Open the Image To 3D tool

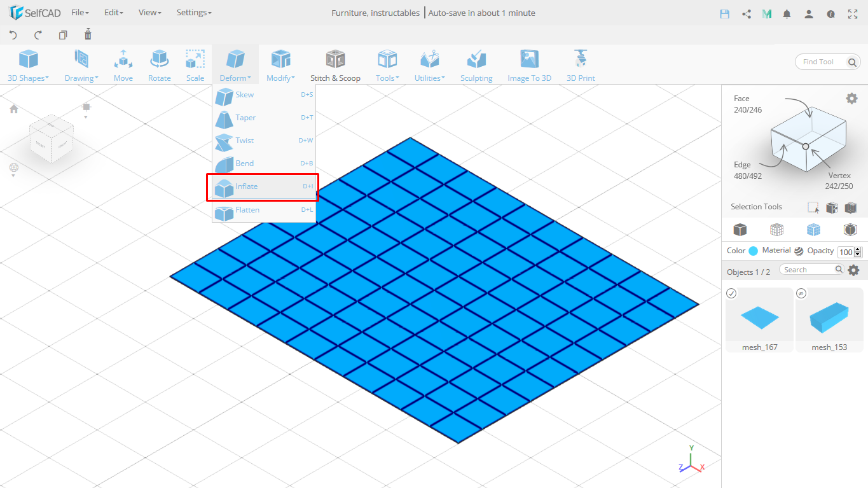click(529, 66)
